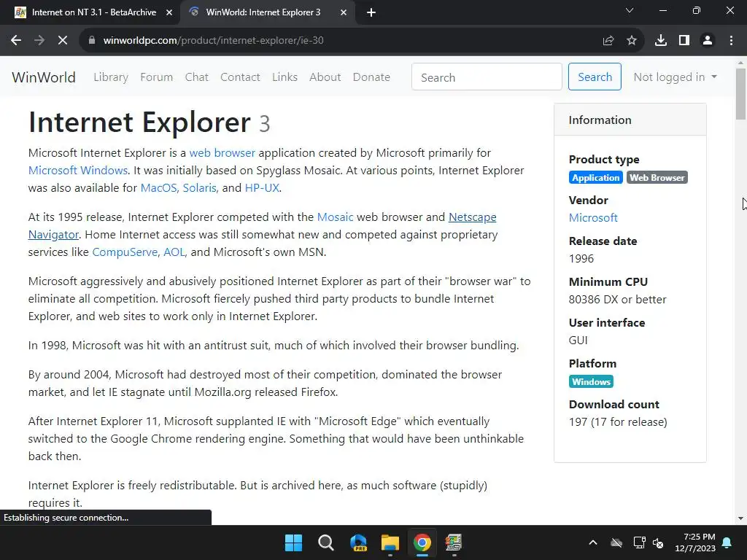Share this page via share icon
The image size is (747, 560).
[x=608, y=41]
